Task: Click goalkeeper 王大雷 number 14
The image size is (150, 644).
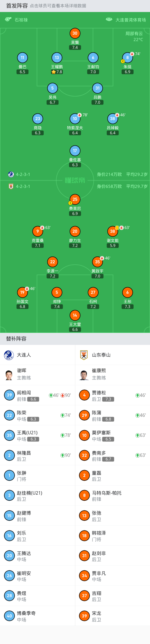Action: click(75, 315)
